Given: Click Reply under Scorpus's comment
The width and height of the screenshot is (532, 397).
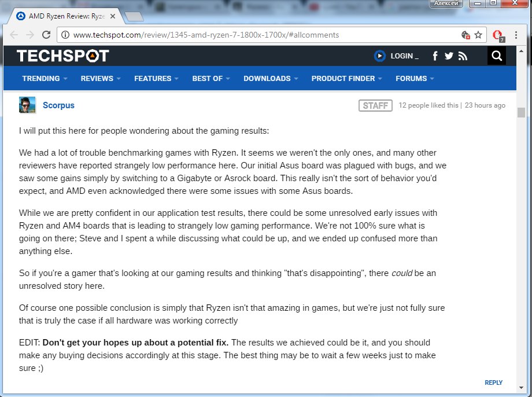Looking at the screenshot, I should tap(493, 383).
